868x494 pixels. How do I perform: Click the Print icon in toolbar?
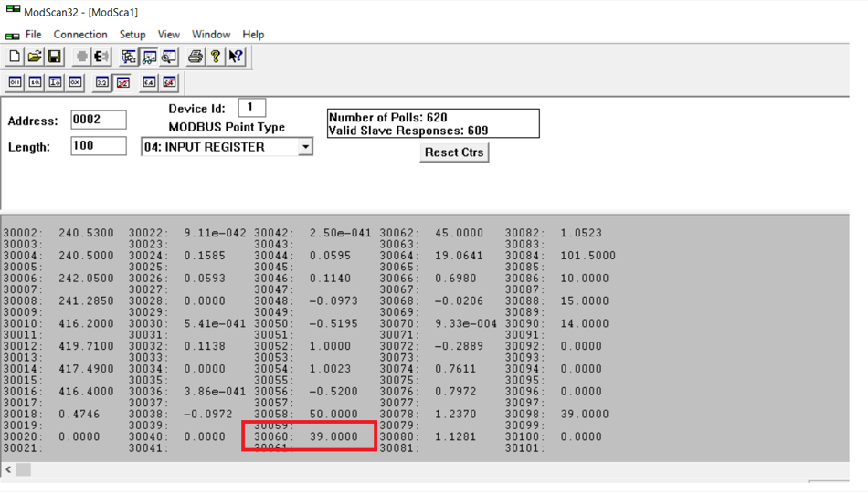[x=195, y=57]
